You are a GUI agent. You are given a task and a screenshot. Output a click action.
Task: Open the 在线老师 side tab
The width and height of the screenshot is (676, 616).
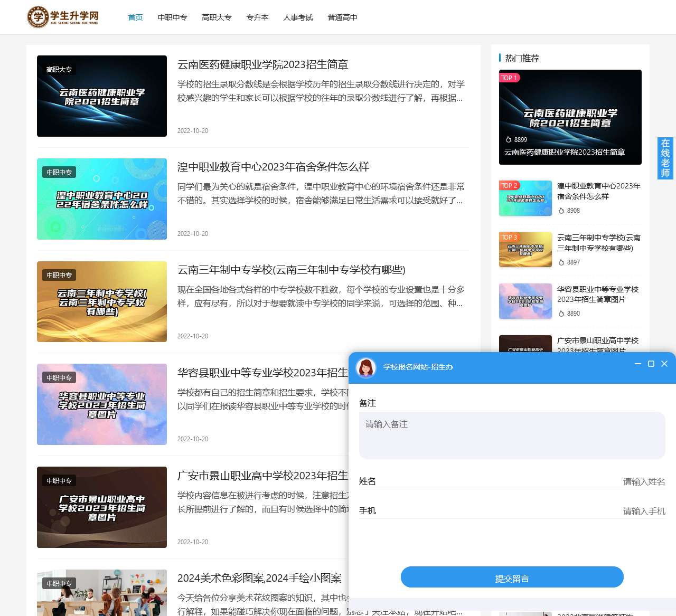click(x=665, y=158)
